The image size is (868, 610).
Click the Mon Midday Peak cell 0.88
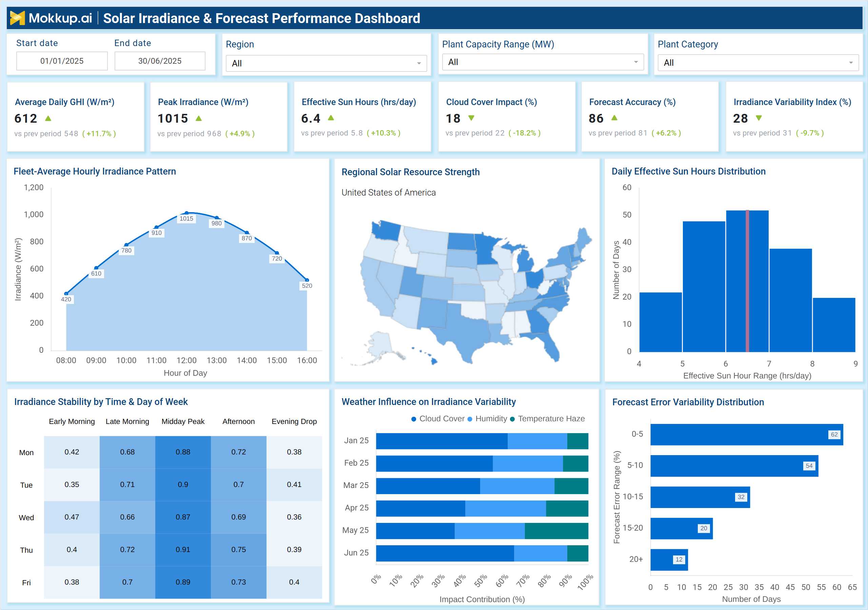[183, 452]
